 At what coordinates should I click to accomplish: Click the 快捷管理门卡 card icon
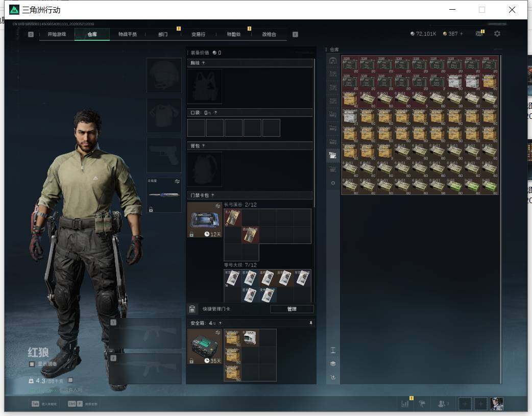click(192, 309)
